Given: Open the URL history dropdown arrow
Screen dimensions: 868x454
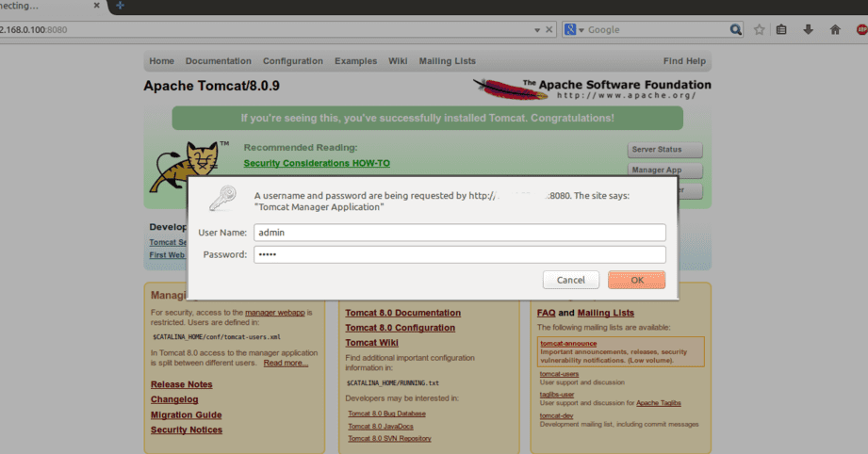Looking at the screenshot, I should [x=536, y=29].
